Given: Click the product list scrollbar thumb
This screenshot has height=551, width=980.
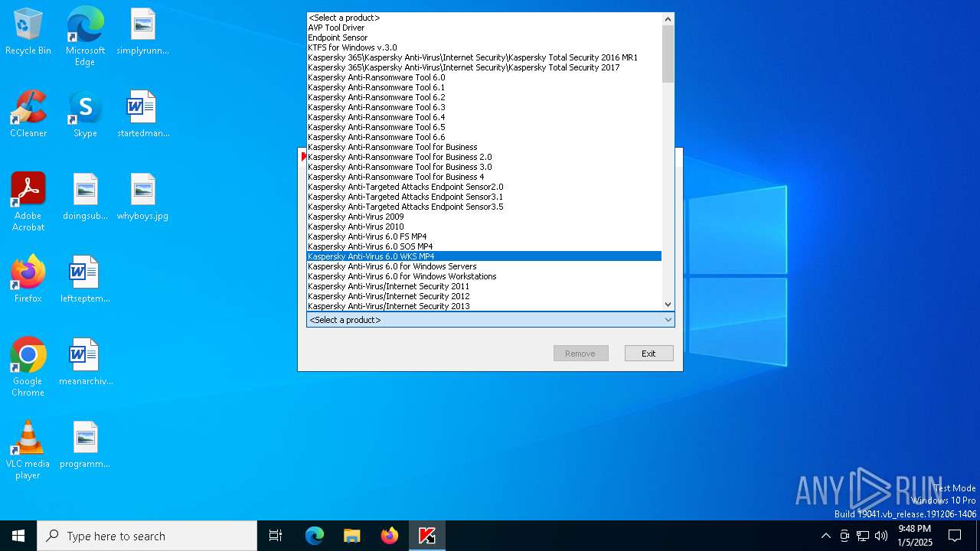Looking at the screenshot, I should click(x=668, y=54).
